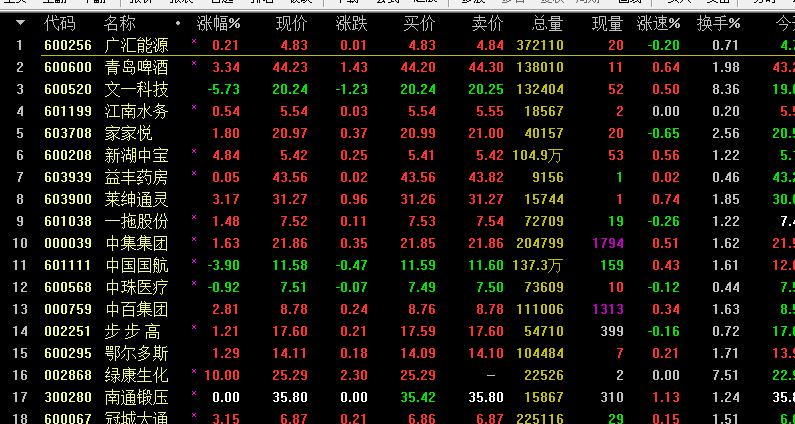Screen dimensions: 795x424
Task: Select stock code 600256
Action: (68, 46)
